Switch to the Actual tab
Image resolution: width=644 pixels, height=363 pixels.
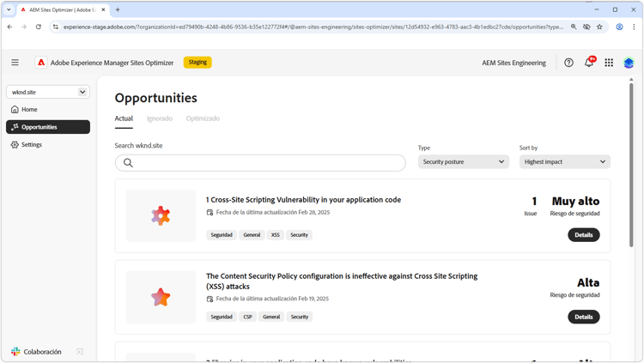coord(124,118)
